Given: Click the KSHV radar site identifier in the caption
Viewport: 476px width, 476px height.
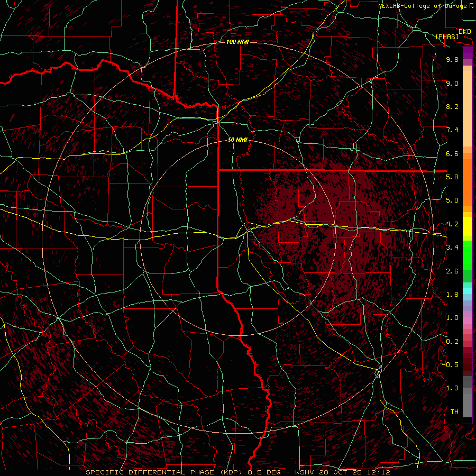Looking at the screenshot, I should (305, 472).
